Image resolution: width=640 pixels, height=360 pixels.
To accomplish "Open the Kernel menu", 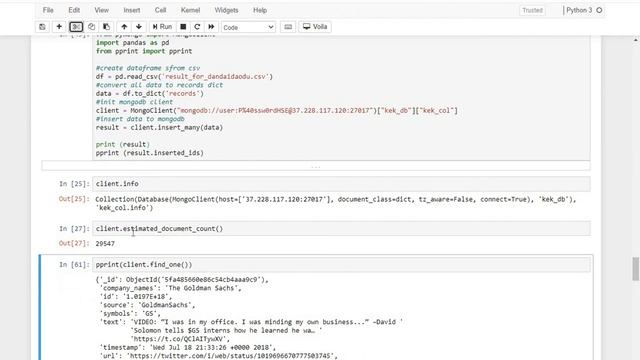I will [x=190, y=10].
